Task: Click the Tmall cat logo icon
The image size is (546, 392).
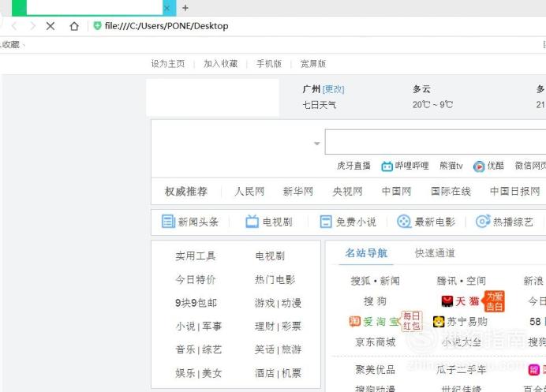Action: (x=447, y=301)
